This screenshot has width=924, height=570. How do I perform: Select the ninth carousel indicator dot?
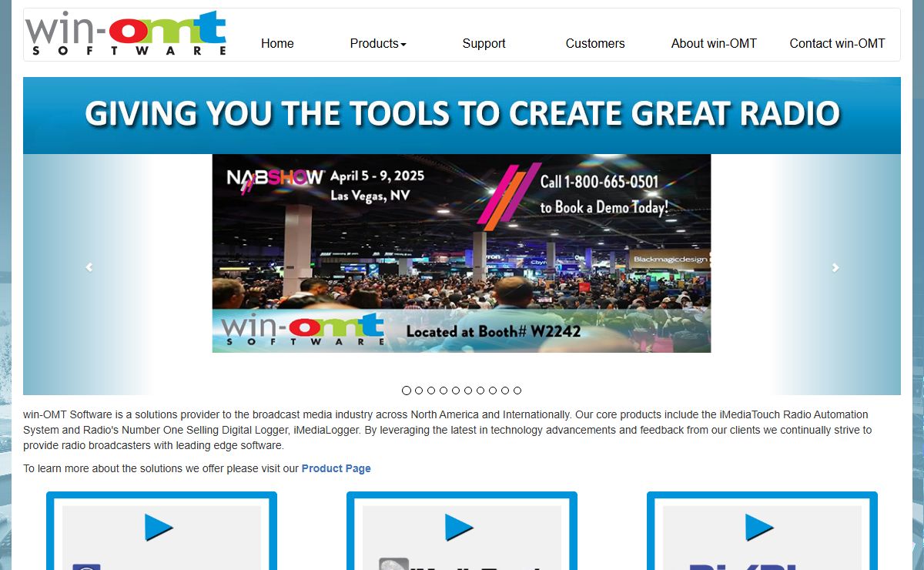[505, 391]
